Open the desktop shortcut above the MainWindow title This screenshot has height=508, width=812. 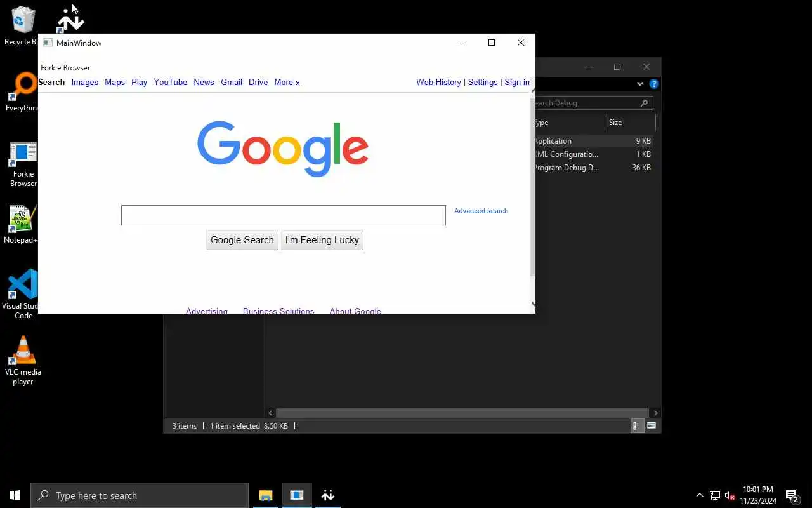pos(70,19)
